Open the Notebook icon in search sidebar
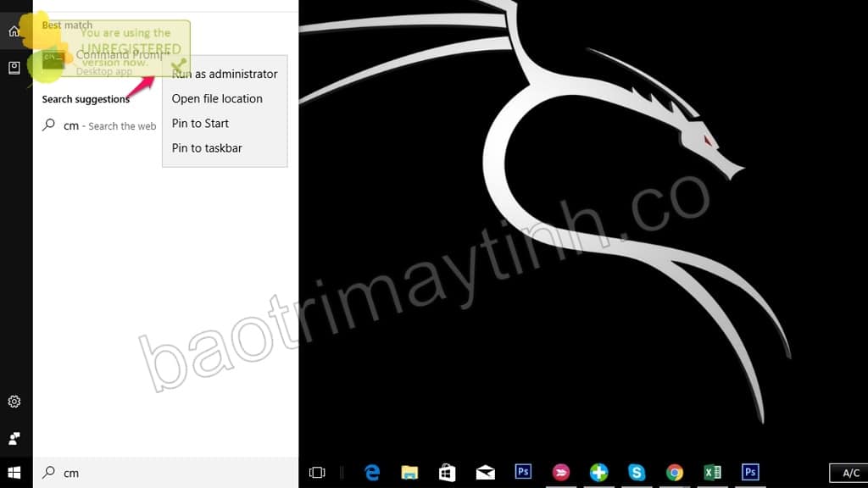Screen dimensions: 868x488 click(14, 68)
